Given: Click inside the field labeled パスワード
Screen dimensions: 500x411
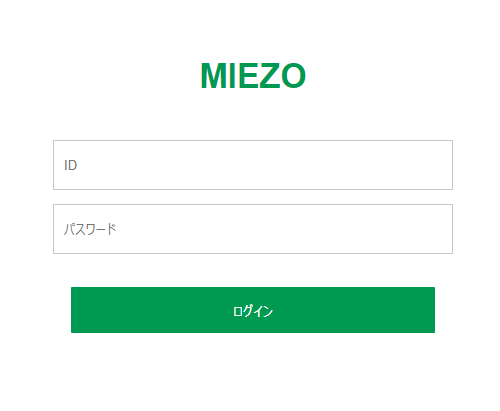Looking at the screenshot, I should click(x=253, y=229).
